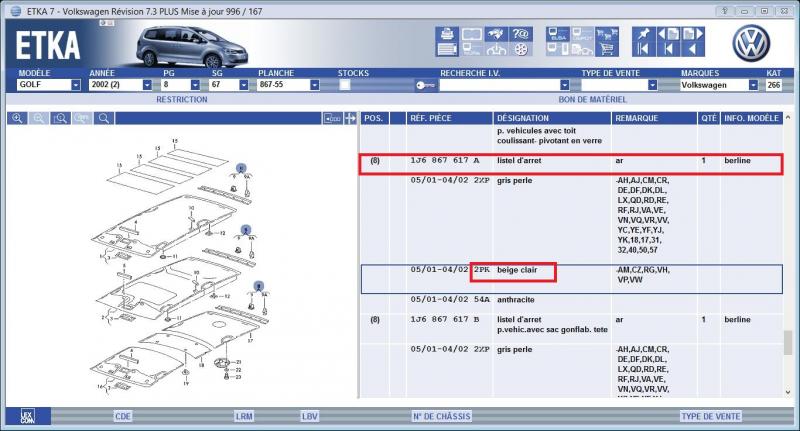800x431 pixels.
Task: Switch to the BON DE MATÉRIEL tab
Action: coord(592,99)
